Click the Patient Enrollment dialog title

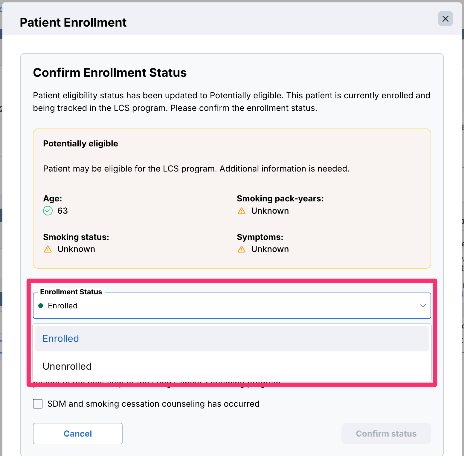pyautogui.click(x=73, y=22)
